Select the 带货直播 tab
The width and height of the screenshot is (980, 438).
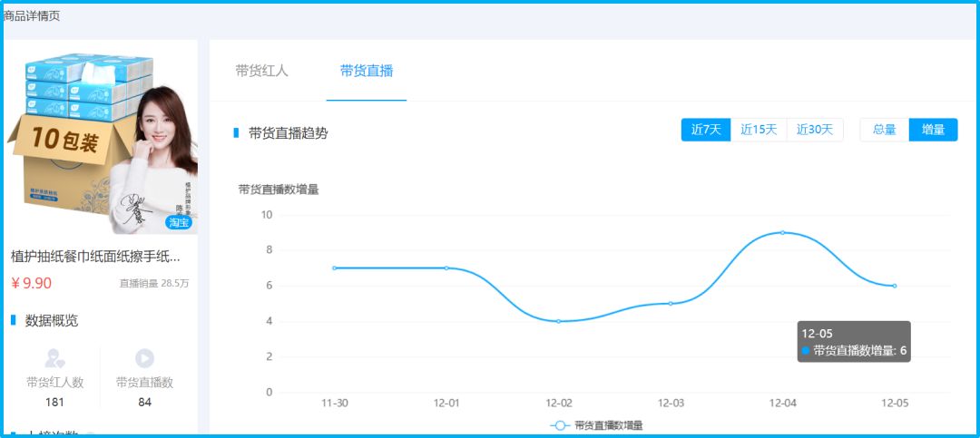(x=367, y=71)
